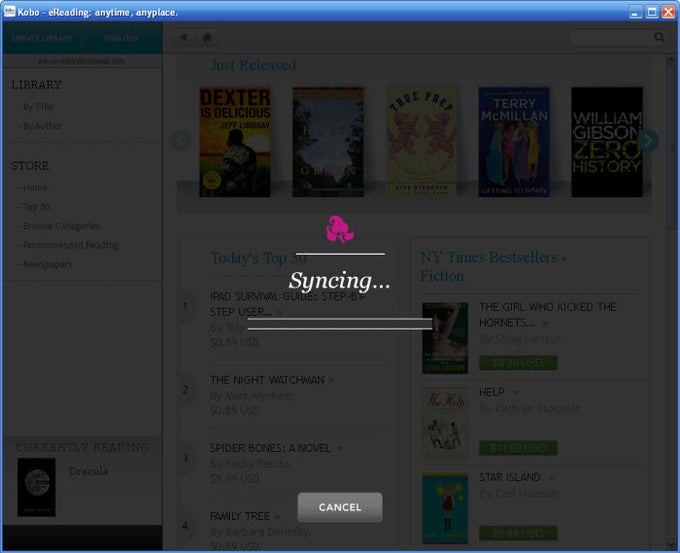
Task: Click the Update Library button
Action: pos(42,38)
